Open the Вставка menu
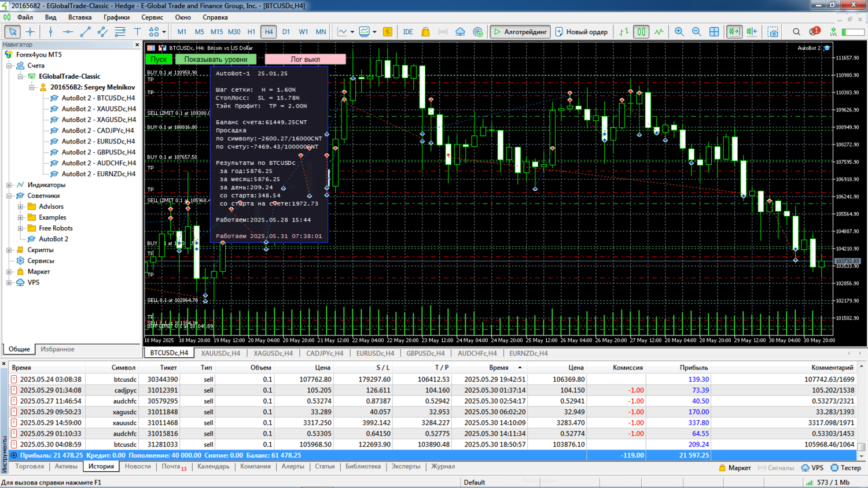Image resolution: width=868 pixels, height=488 pixels. (80, 17)
